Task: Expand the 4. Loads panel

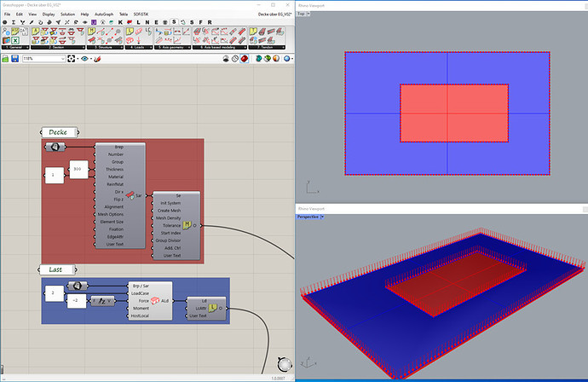Action: click(139, 47)
